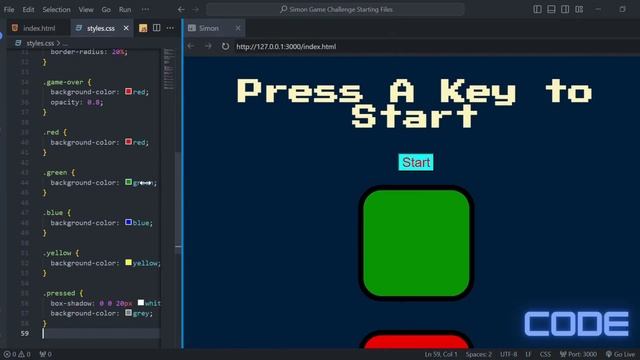Click the Simon Game Challenge search box
Viewport: 640px width, 360px height.
pyautogui.click(x=336, y=9)
